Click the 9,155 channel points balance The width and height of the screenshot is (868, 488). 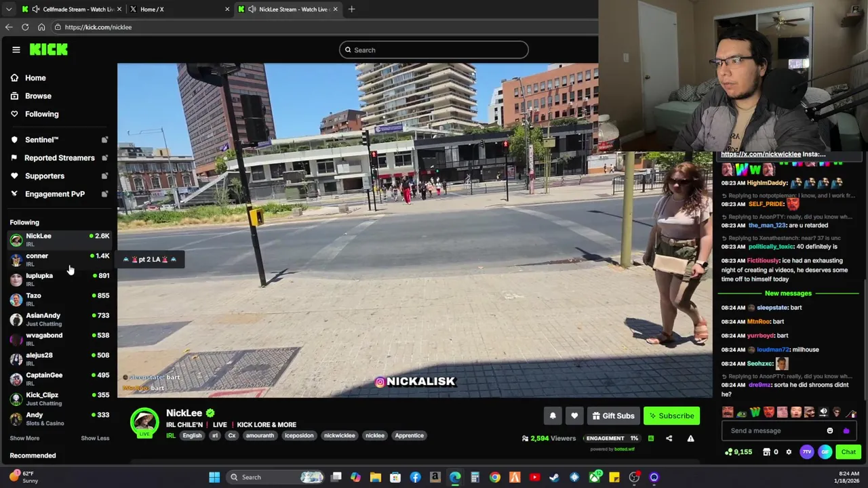tap(738, 452)
